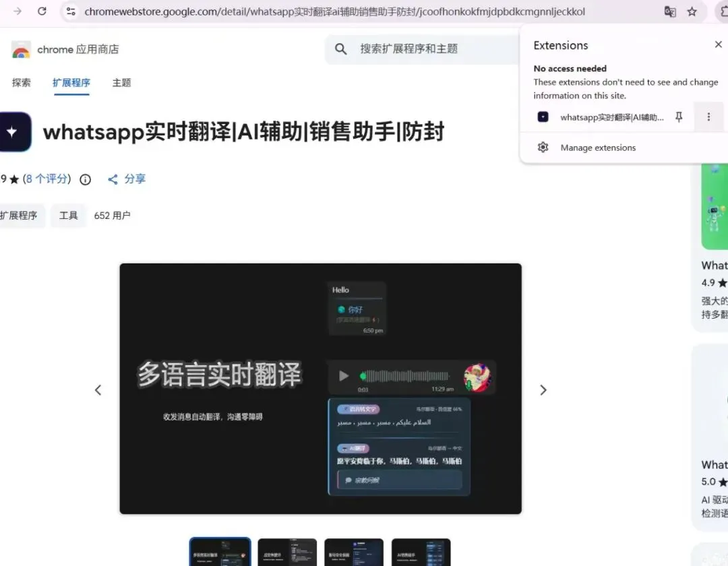Switch to the 探索 tab
This screenshot has height=566, width=728.
tap(22, 83)
